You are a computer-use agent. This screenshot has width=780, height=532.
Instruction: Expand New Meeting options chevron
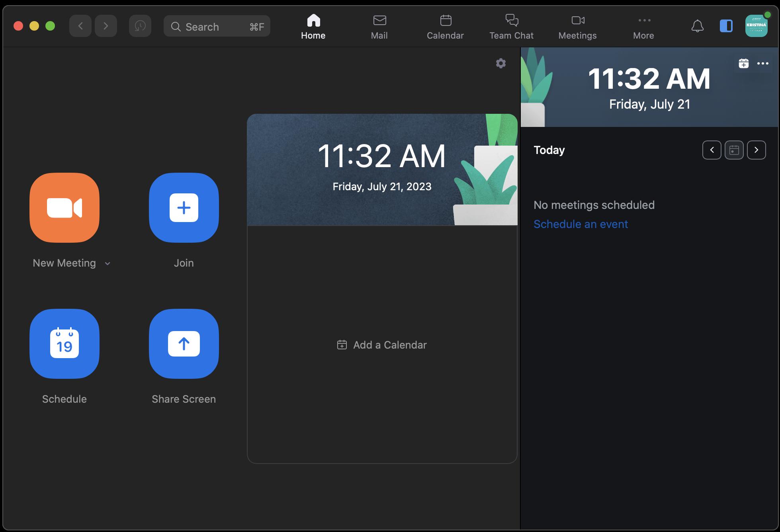(x=108, y=263)
